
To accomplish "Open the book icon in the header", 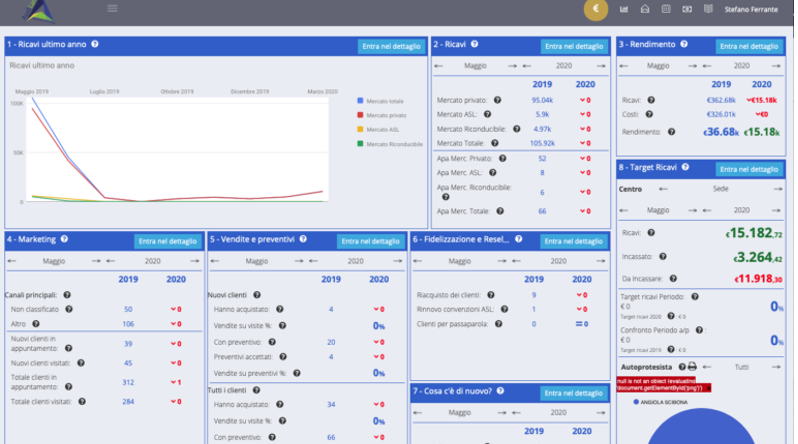I will (708, 9).
